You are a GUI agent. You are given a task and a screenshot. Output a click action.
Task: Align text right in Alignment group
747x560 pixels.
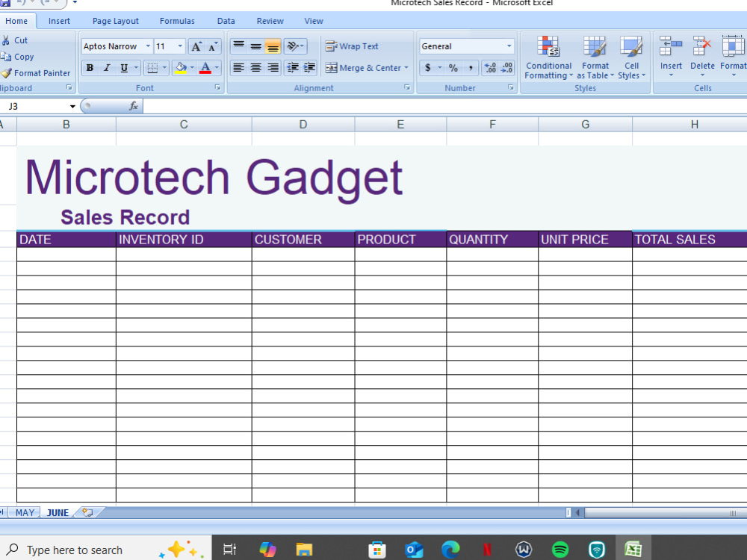(x=273, y=68)
